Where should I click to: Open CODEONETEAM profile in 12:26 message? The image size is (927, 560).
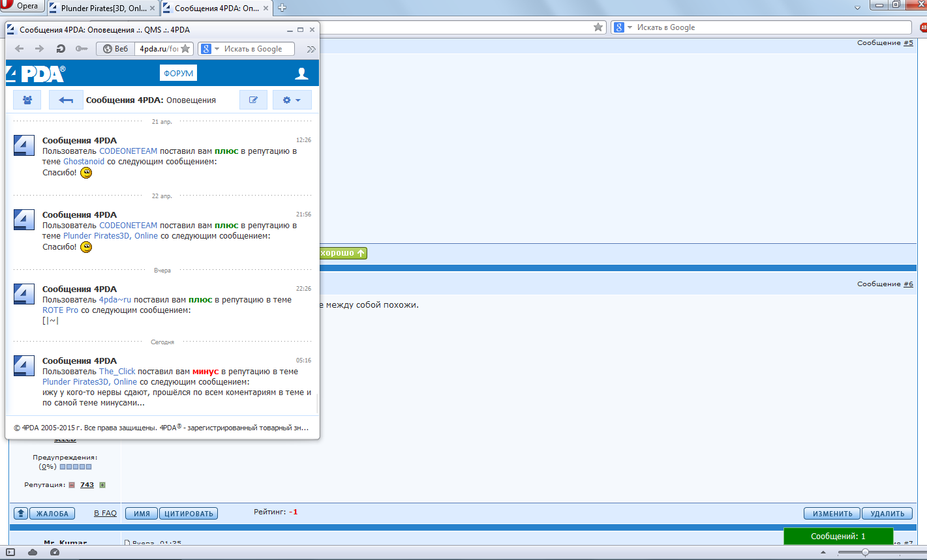(x=129, y=151)
